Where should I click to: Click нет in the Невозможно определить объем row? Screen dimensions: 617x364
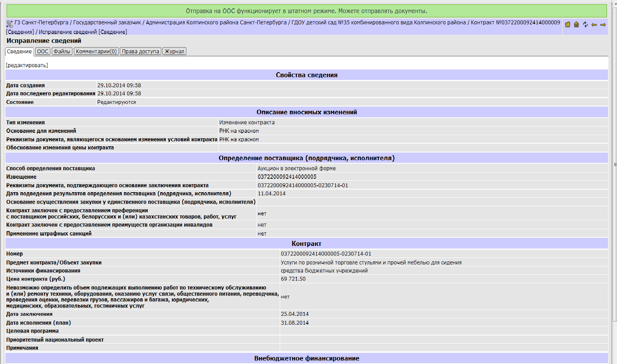(x=285, y=296)
